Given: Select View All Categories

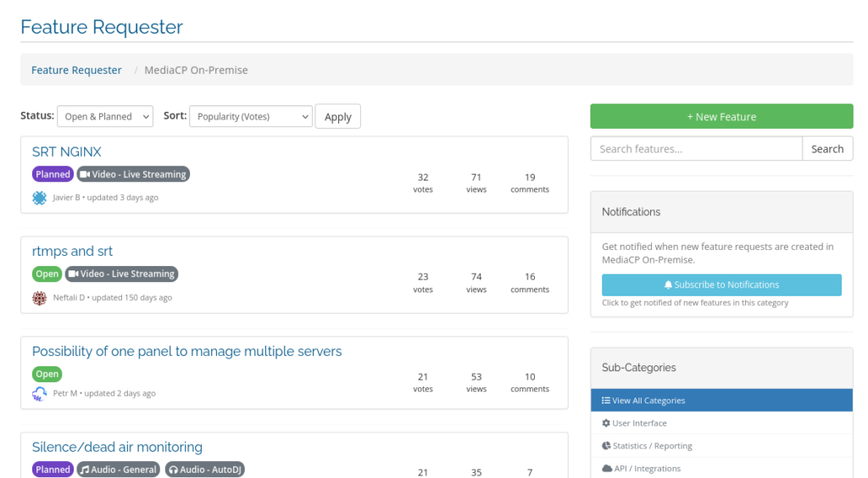Looking at the screenshot, I should tap(643, 401).
